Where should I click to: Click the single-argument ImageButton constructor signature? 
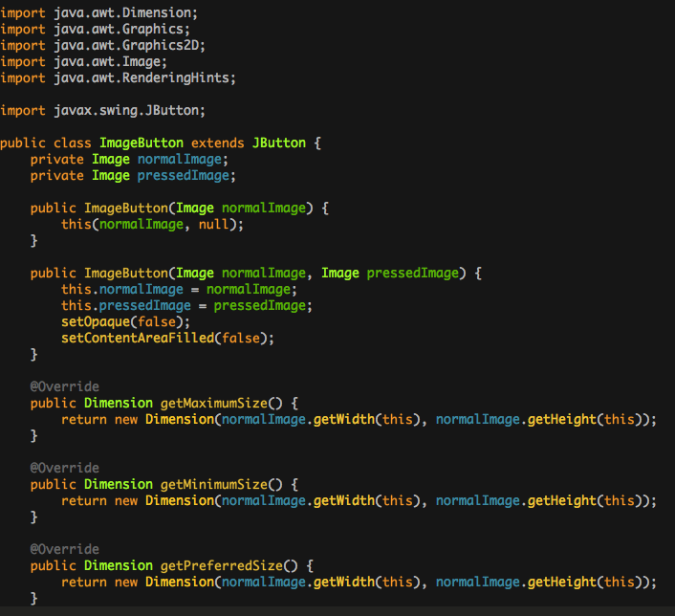[180, 209]
